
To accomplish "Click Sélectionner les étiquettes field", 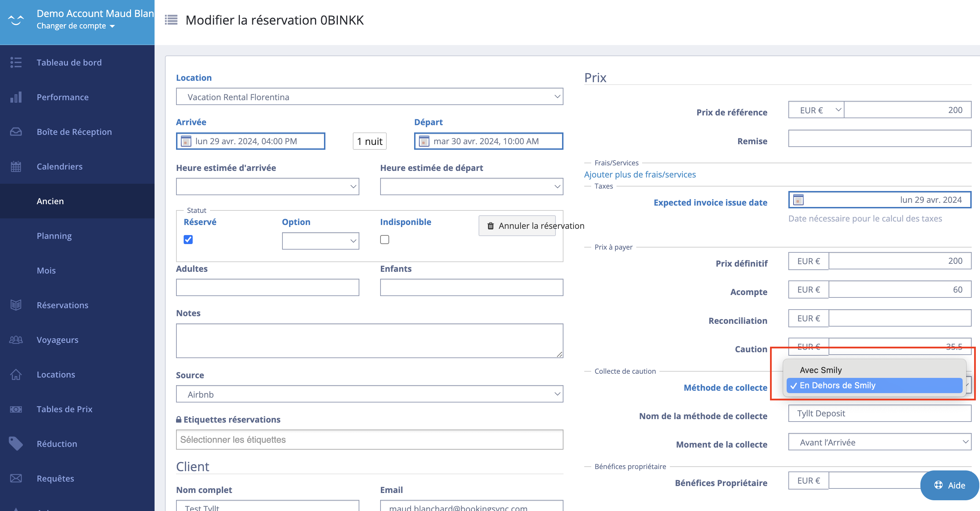I will coord(369,440).
